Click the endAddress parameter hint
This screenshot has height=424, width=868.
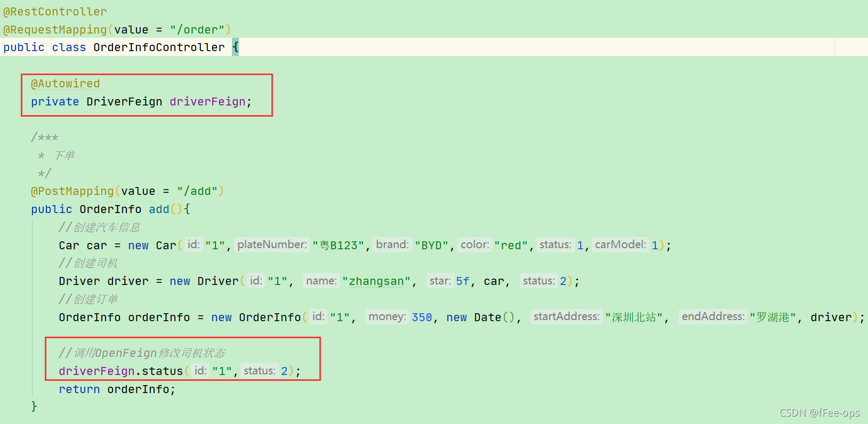pos(713,316)
